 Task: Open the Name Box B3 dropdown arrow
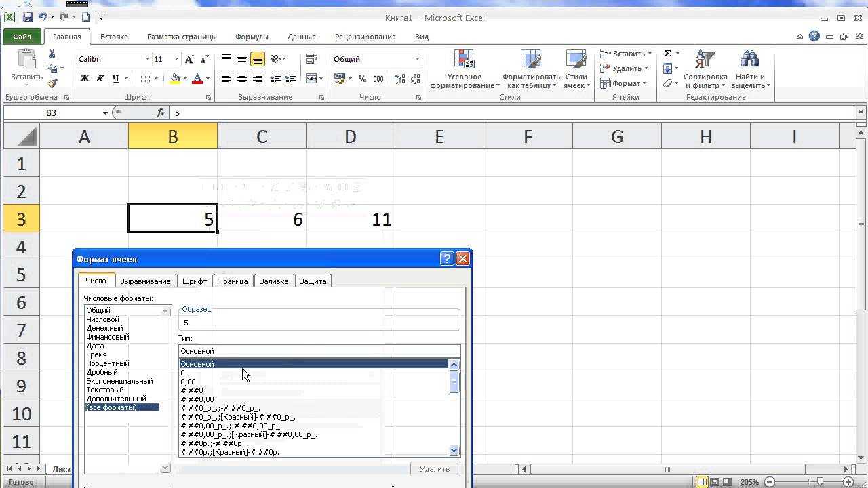click(x=105, y=113)
